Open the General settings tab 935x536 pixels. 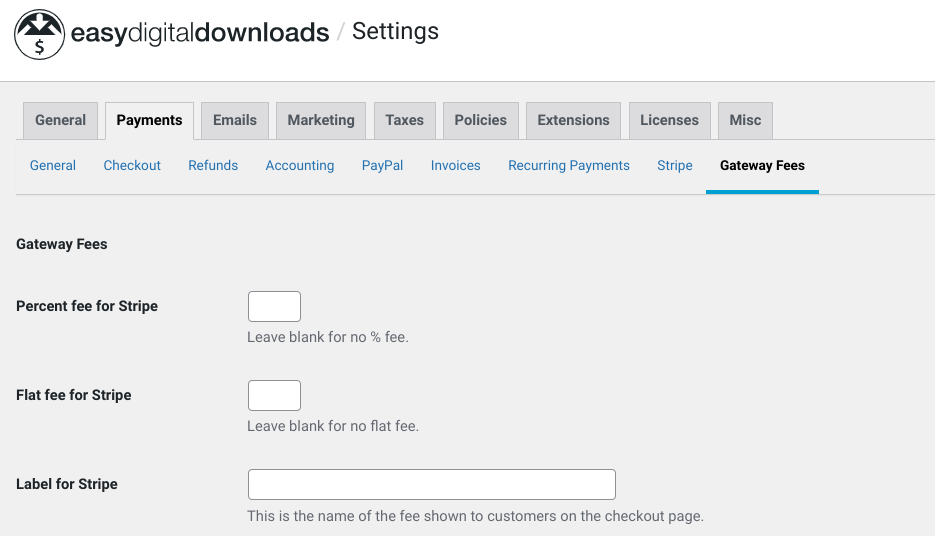tap(60, 120)
